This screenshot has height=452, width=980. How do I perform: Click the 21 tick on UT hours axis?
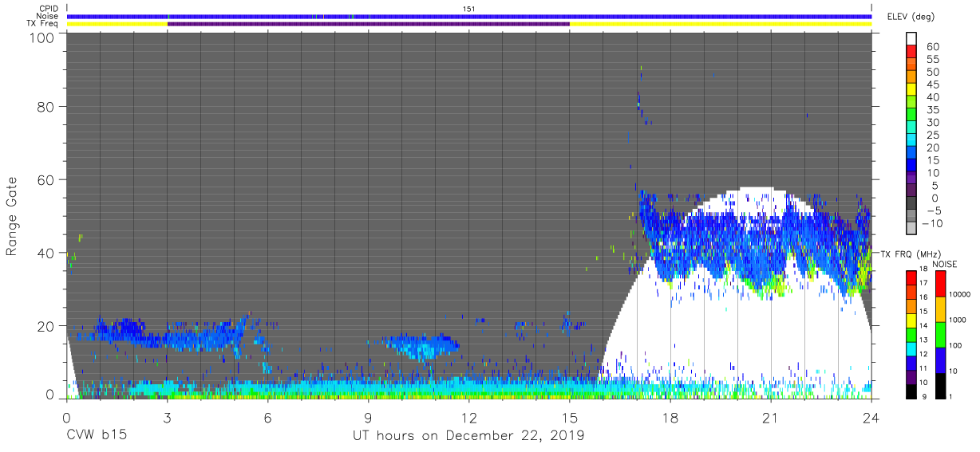[x=770, y=416]
